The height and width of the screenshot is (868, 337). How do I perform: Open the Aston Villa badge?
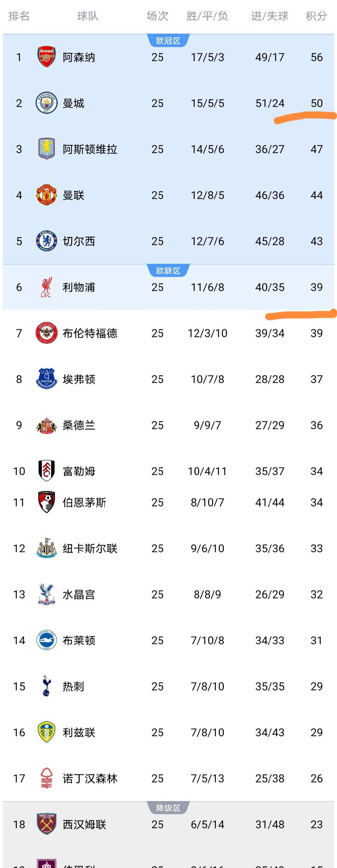[x=46, y=149]
